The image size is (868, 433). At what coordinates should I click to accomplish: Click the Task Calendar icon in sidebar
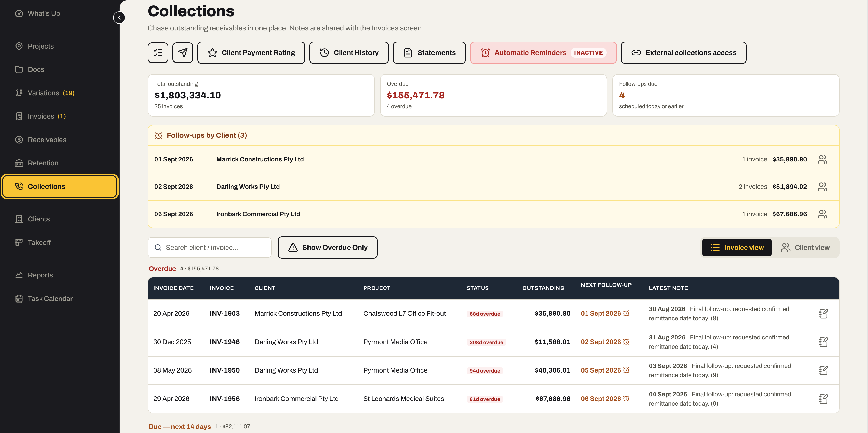click(19, 298)
